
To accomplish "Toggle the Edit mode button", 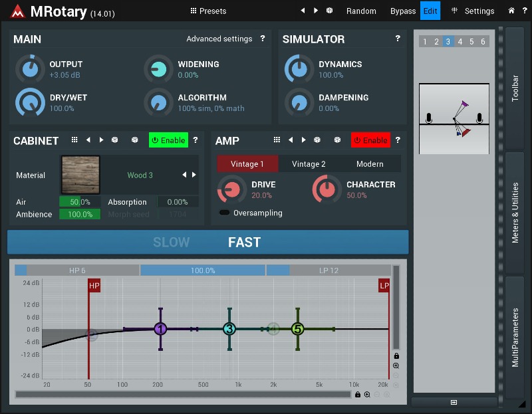I will [430, 11].
